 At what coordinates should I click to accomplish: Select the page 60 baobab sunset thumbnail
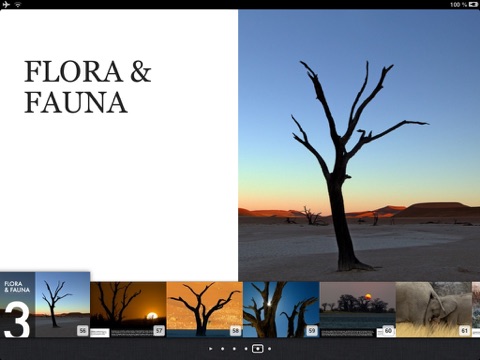(x=357, y=310)
